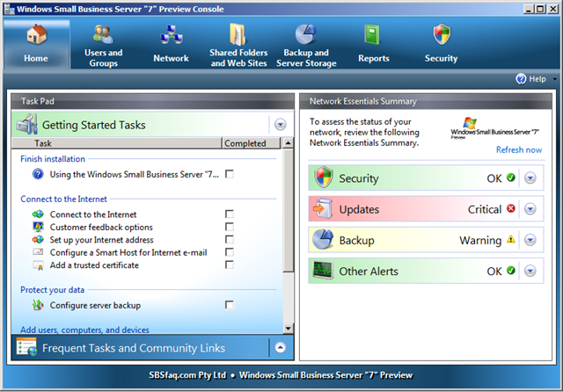Expand Frequent Tasks and Community Links panel

pos(280,347)
